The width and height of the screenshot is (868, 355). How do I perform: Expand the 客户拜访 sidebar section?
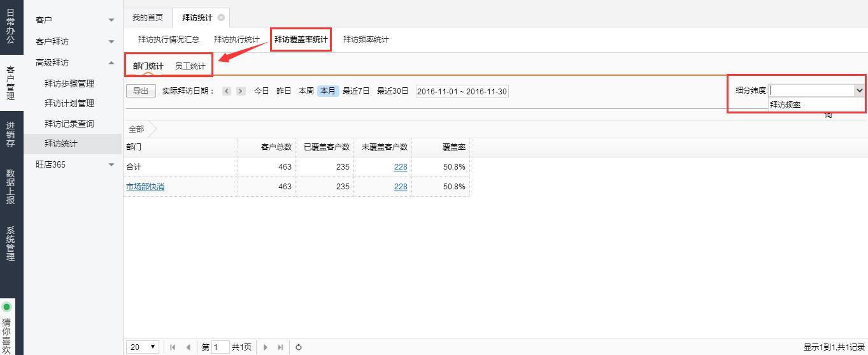[111, 42]
